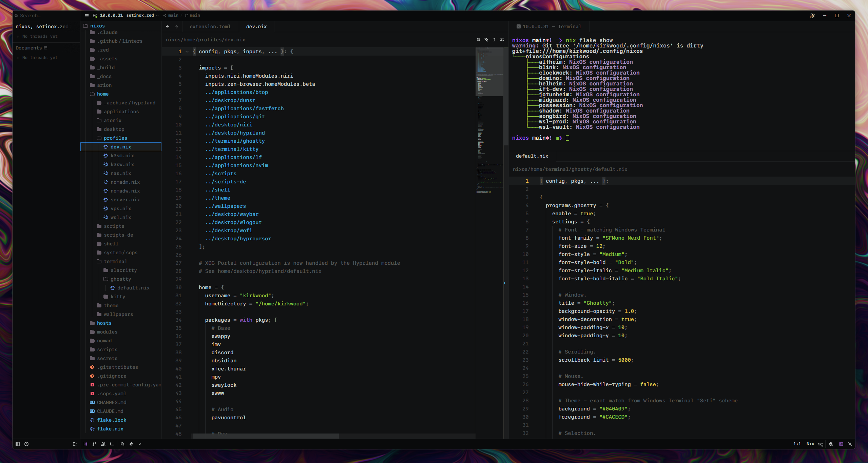868x463 pixels.
Task: Change language via Nix status label
Action: [x=810, y=444]
